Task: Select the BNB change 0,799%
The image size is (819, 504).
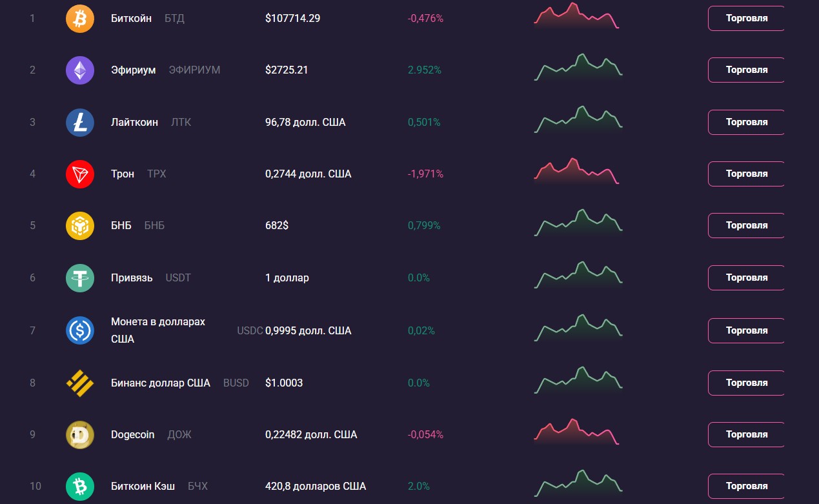Action: (424, 225)
